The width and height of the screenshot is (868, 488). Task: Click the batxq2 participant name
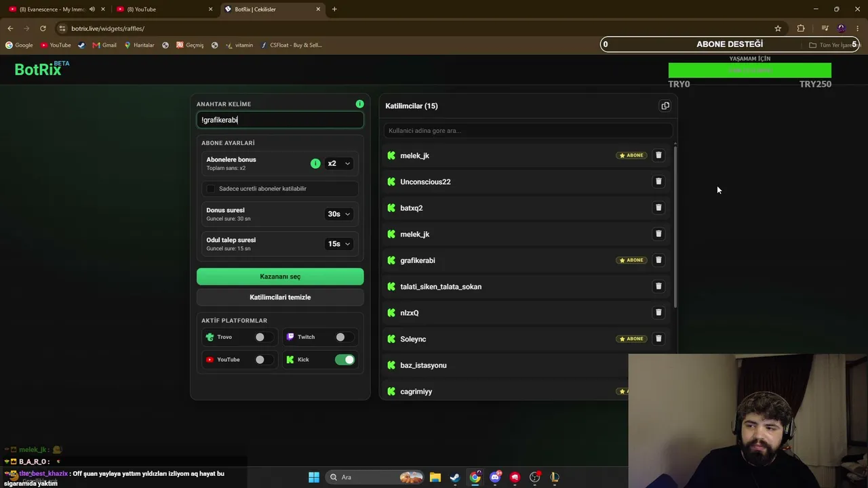pos(412,208)
